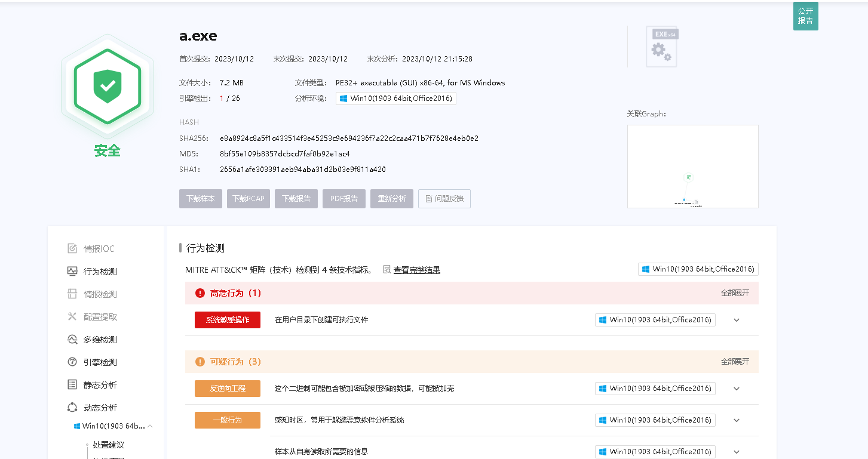Click the orange 反逆向工程 tag
The image size is (868, 459).
coord(228,389)
